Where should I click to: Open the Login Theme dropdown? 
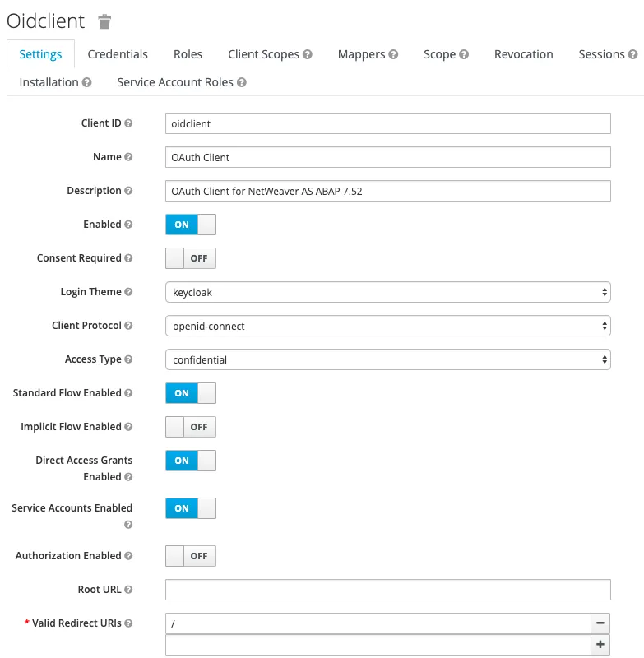(x=387, y=292)
